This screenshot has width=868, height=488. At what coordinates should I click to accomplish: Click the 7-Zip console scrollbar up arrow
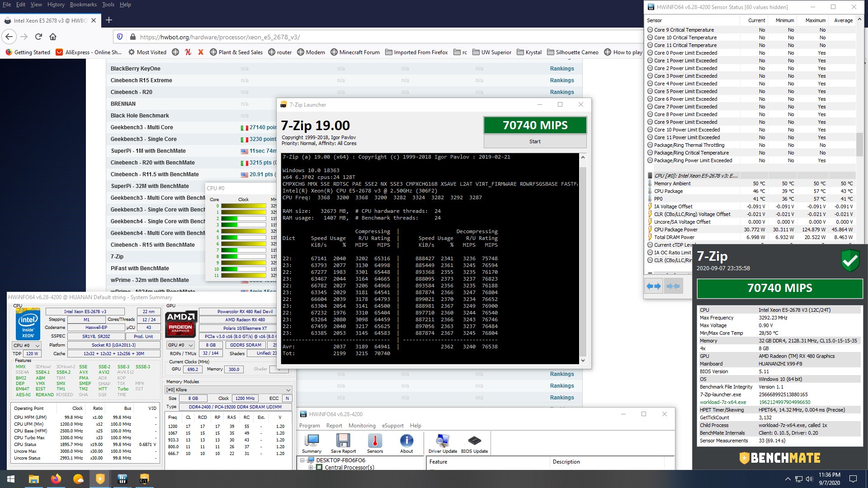[583, 157]
